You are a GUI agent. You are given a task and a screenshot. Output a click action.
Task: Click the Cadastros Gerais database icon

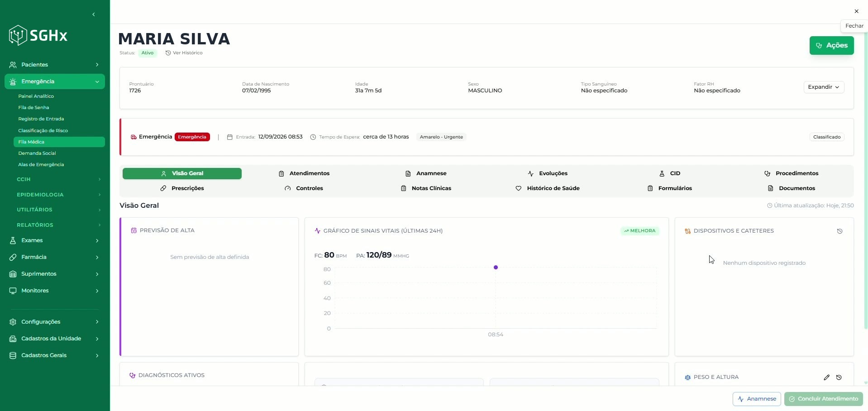13,355
